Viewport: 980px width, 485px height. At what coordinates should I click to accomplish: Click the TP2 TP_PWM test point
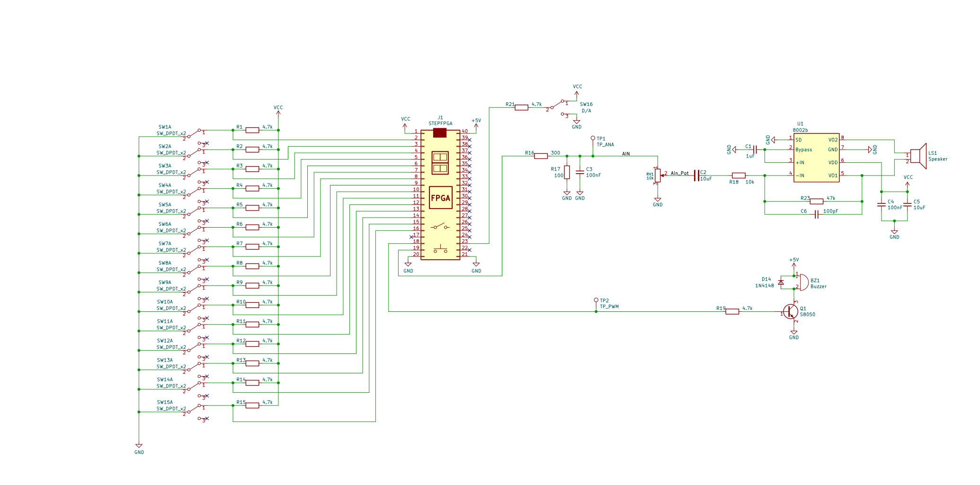[x=596, y=300]
